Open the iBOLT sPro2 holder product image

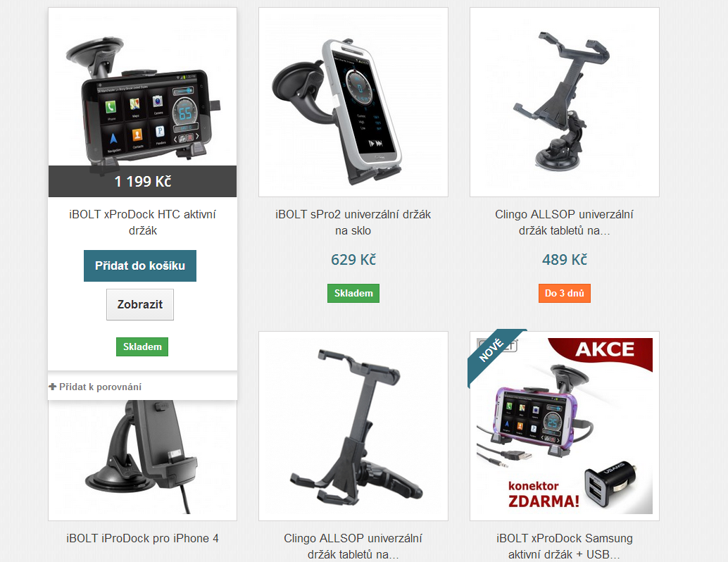(x=353, y=102)
